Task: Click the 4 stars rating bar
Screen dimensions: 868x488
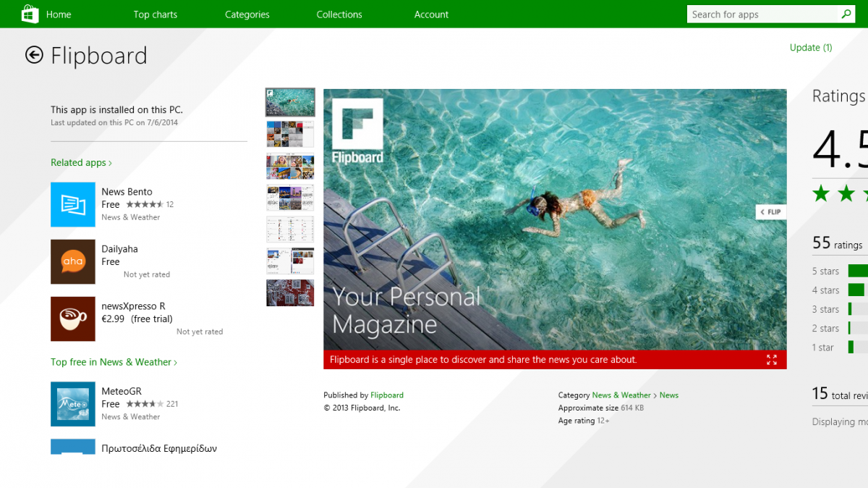Action: 856,290
